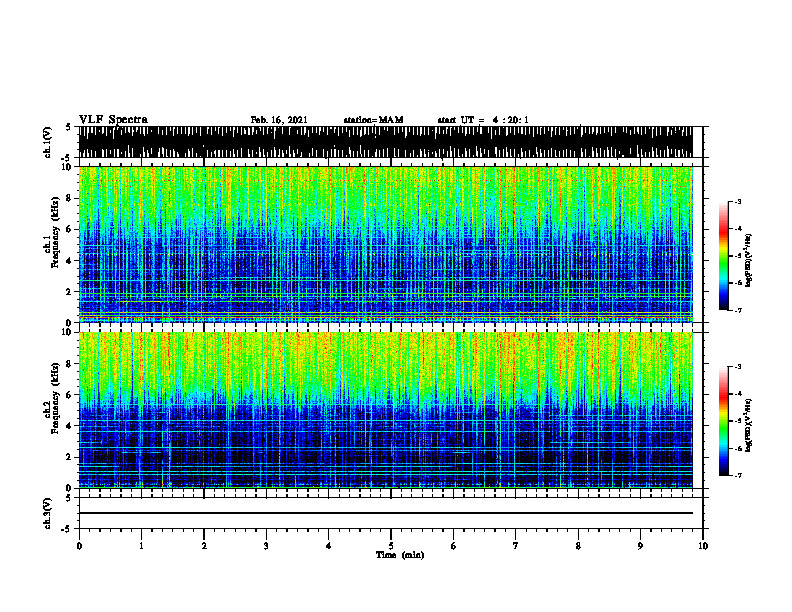Click the ch.1 waveform strip plot
Image resolution: width=792 pixels, height=612 pixels.
tap(385, 142)
